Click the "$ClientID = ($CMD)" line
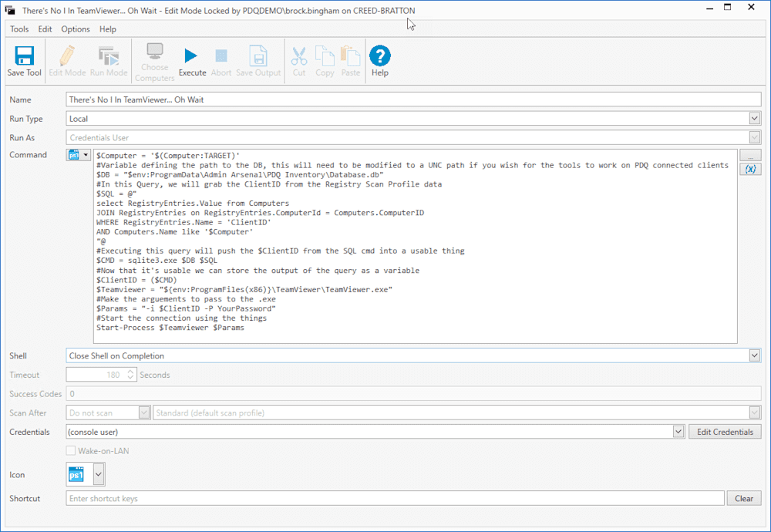This screenshot has width=771, height=532. pyautogui.click(x=136, y=280)
